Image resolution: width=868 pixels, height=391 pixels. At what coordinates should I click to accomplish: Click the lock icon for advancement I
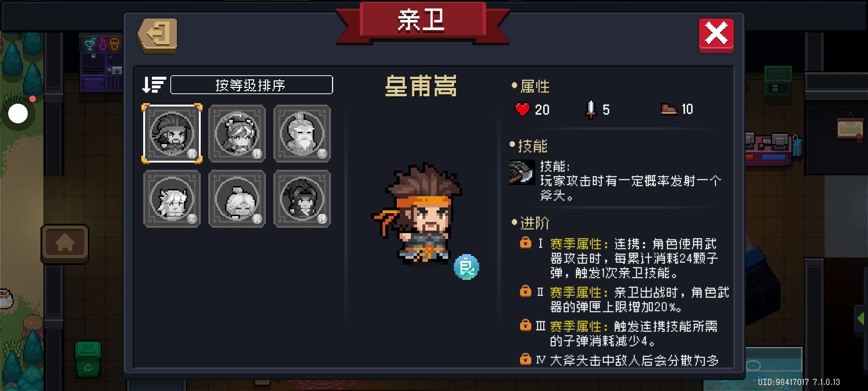tap(526, 243)
